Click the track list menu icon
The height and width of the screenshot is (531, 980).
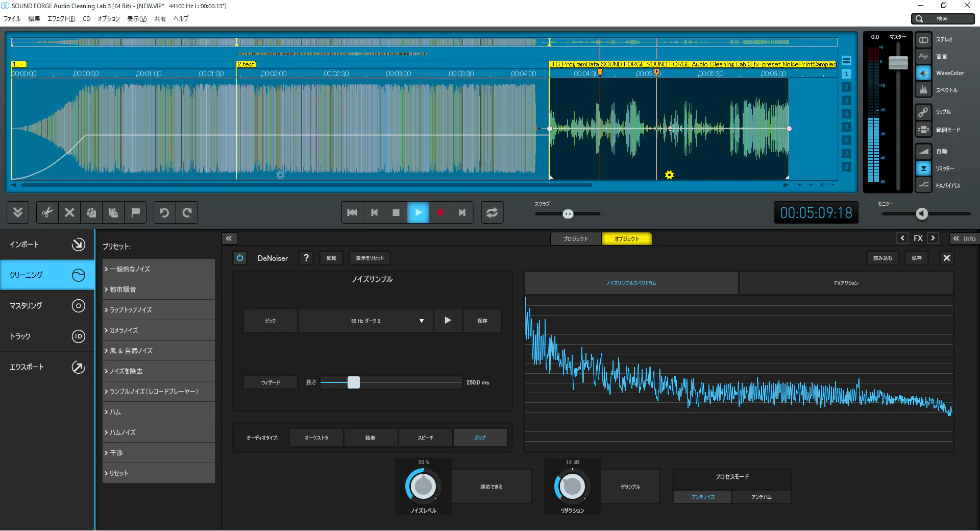click(846, 60)
